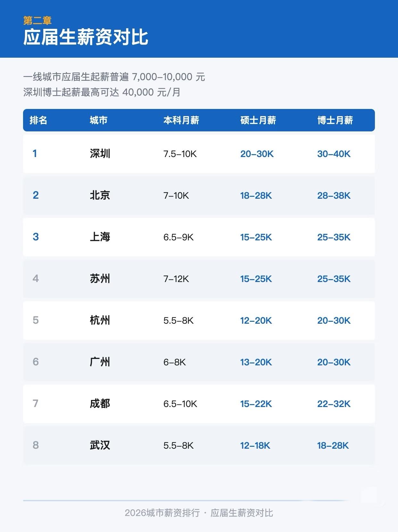The image size is (398, 532).
Task: Select the 深圳 city row
Action: 199,154
